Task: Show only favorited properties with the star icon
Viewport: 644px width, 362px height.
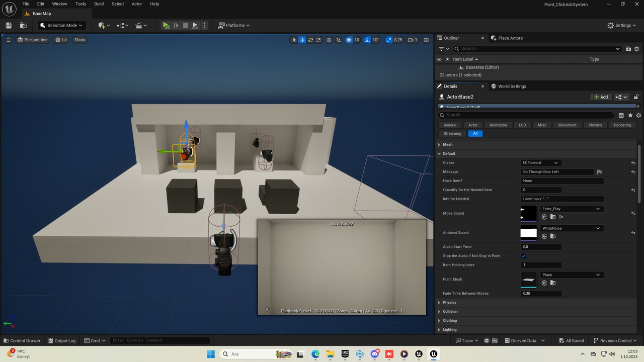Action: click(630, 115)
